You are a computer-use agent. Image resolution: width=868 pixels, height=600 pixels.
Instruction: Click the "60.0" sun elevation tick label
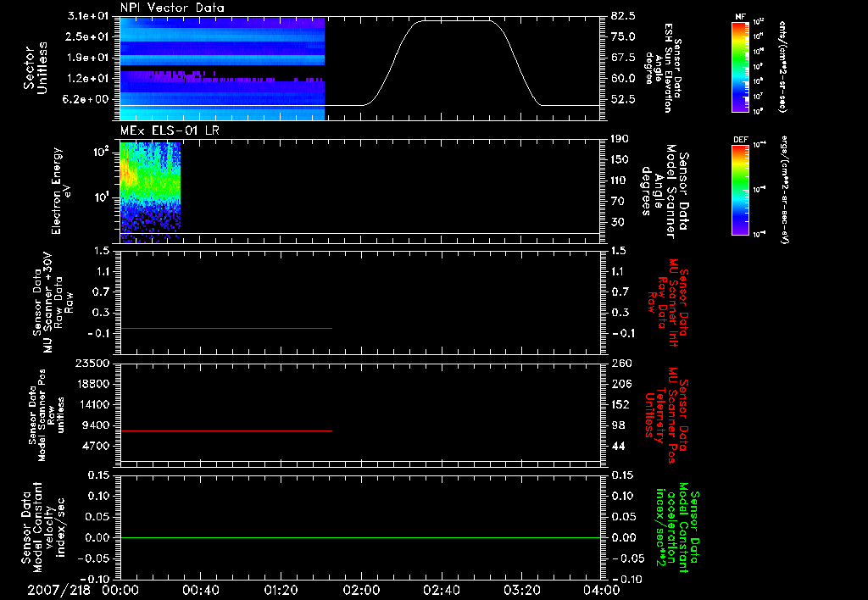[x=623, y=78]
